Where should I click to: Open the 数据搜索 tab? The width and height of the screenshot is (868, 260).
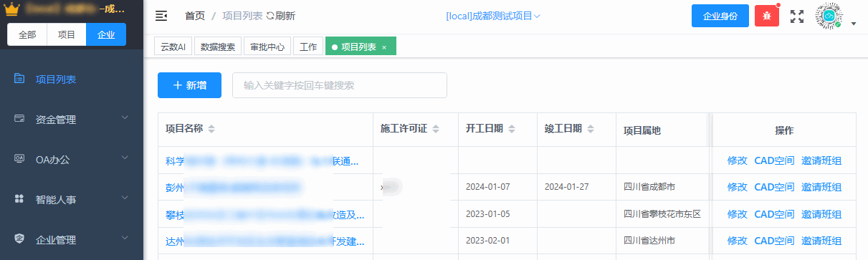point(218,47)
